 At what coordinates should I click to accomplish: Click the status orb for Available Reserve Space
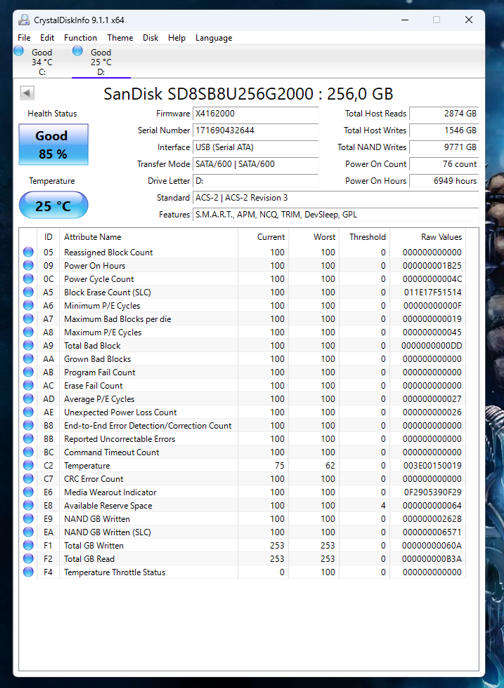[28, 505]
